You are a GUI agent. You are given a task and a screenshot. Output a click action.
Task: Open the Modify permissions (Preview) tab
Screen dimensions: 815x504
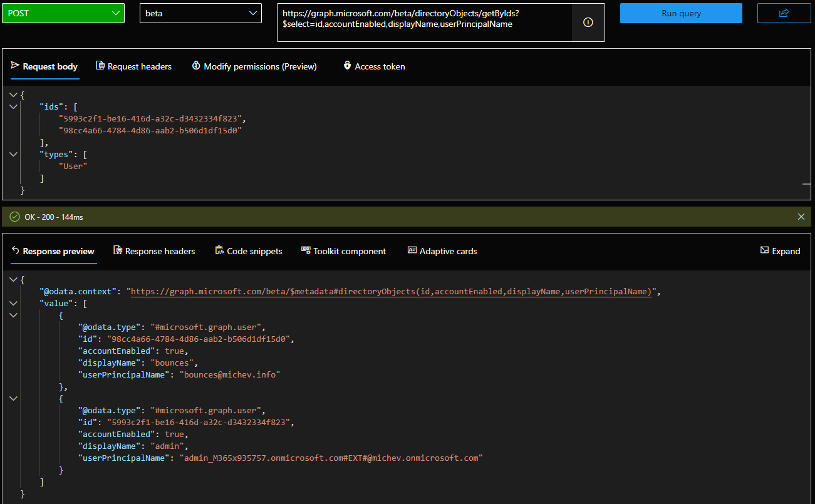pos(254,66)
